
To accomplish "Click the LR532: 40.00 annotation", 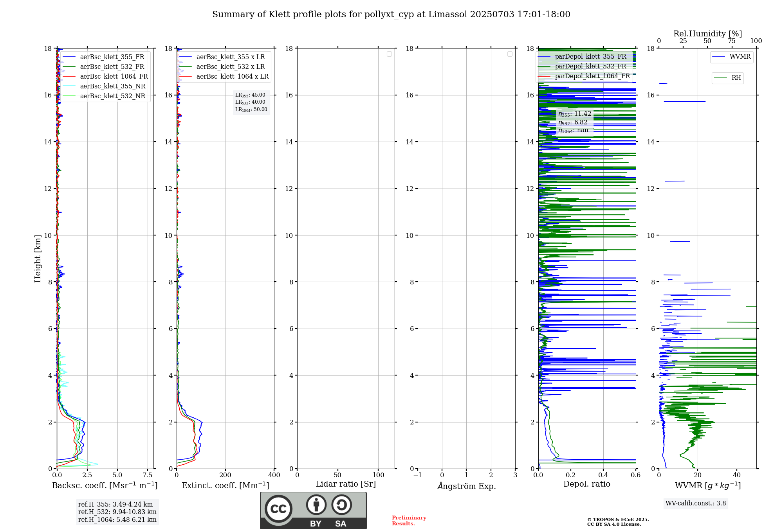I will 250,102.
